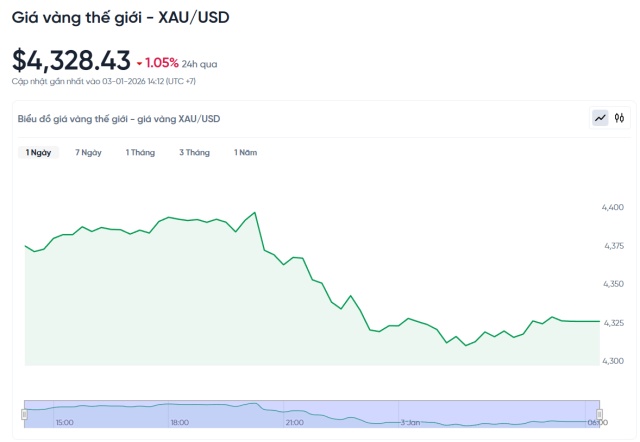Click the 4,400 y-axis label

612,207
